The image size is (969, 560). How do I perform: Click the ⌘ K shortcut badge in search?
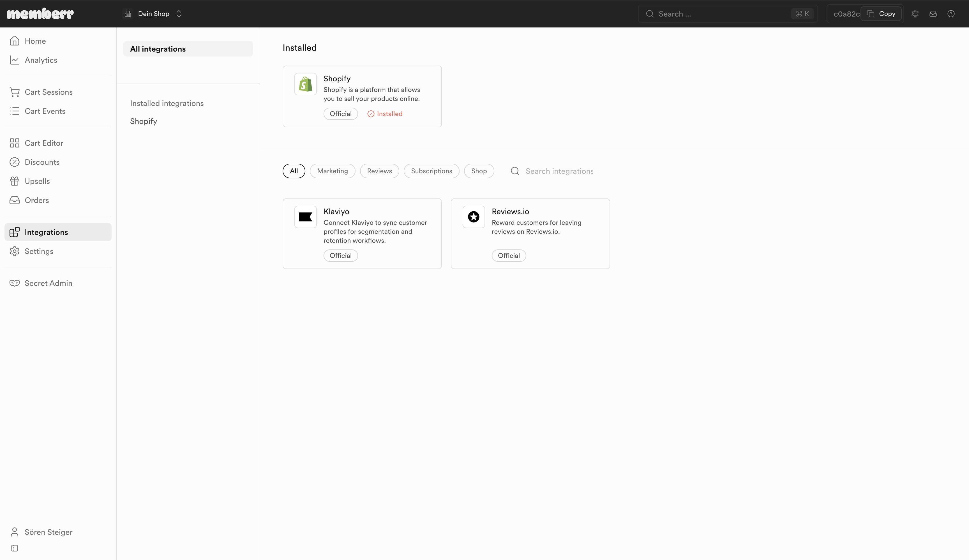[x=802, y=14]
